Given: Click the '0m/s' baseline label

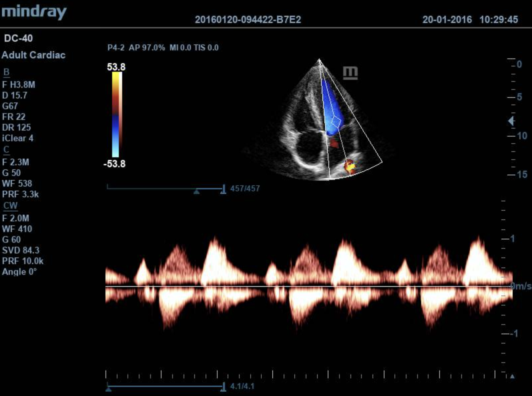Looking at the screenshot, I should pos(521,286).
